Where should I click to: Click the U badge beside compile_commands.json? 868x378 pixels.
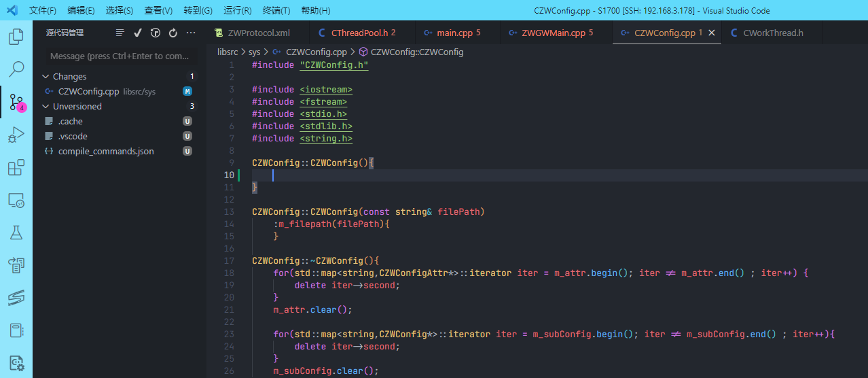click(187, 151)
